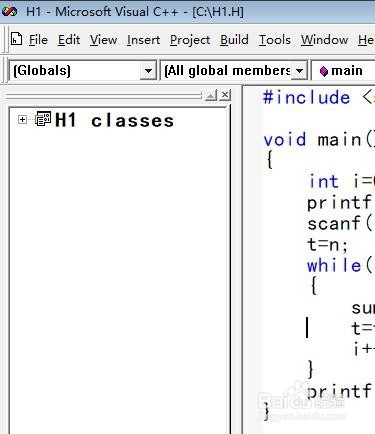The image size is (375, 434).
Task: Open the Build menu
Action: pyautogui.click(x=234, y=40)
